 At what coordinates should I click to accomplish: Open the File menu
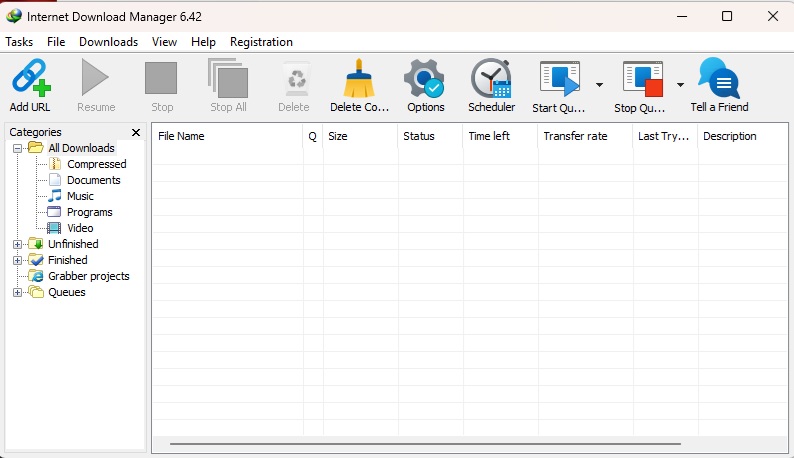(56, 42)
